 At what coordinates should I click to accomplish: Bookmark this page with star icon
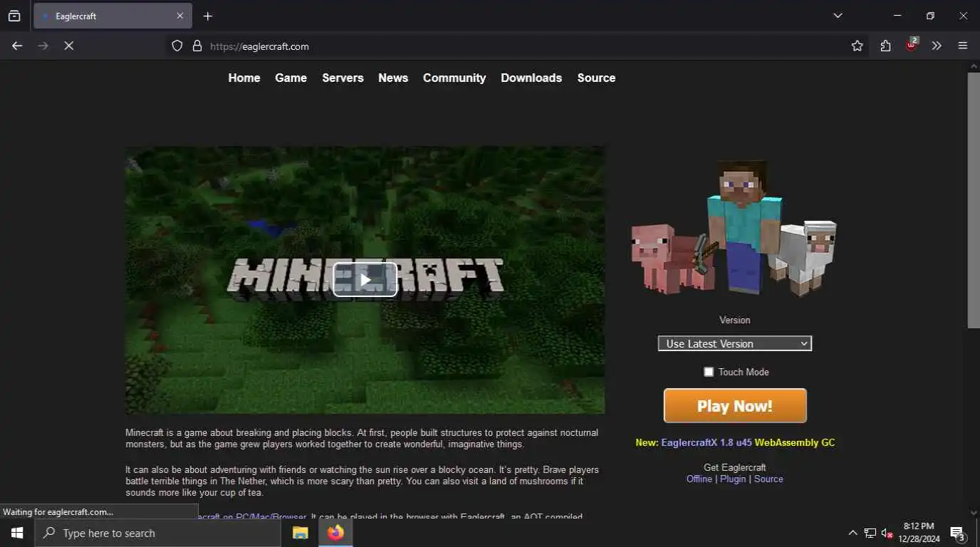857,46
